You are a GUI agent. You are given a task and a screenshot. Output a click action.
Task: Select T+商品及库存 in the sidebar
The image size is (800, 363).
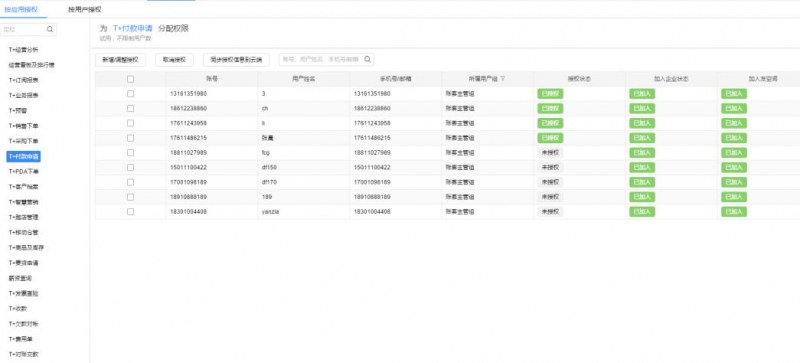point(27,248)
